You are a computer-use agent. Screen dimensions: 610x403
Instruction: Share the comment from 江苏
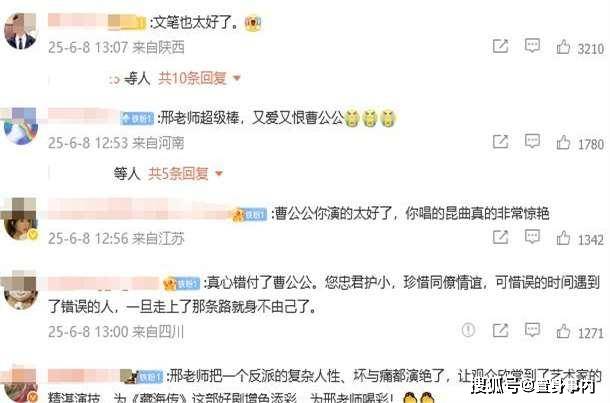pyautogui.click(x=500, y=237)
